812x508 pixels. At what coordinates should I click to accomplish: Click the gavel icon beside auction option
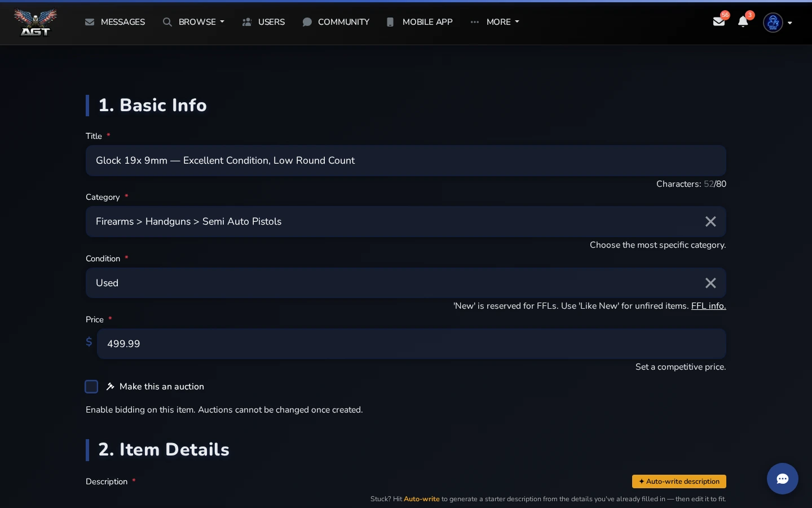(111, 387)
